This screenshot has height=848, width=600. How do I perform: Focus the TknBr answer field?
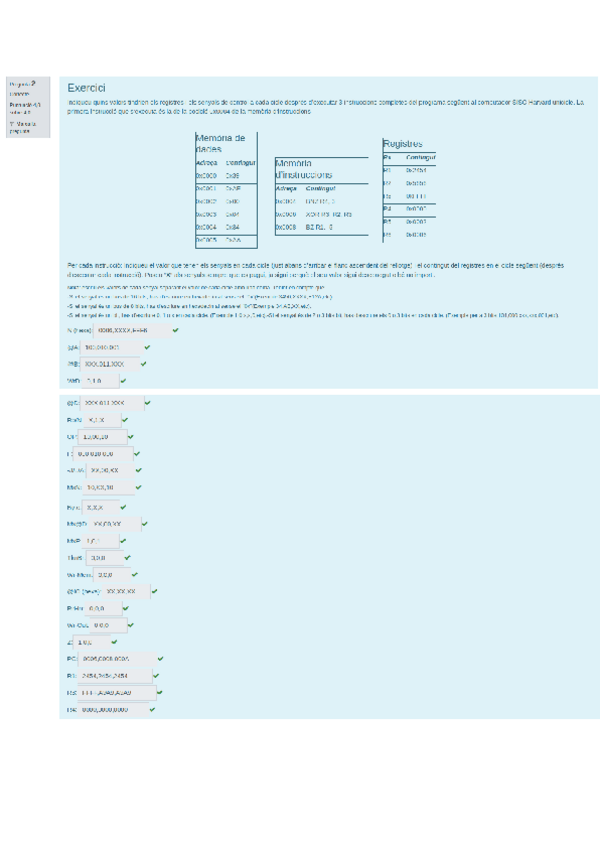point(104,558)
